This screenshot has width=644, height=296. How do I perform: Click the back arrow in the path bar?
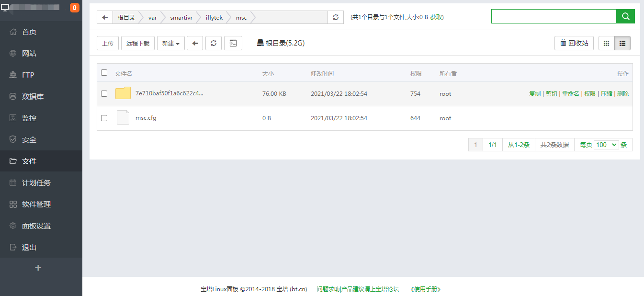(105, 17)
